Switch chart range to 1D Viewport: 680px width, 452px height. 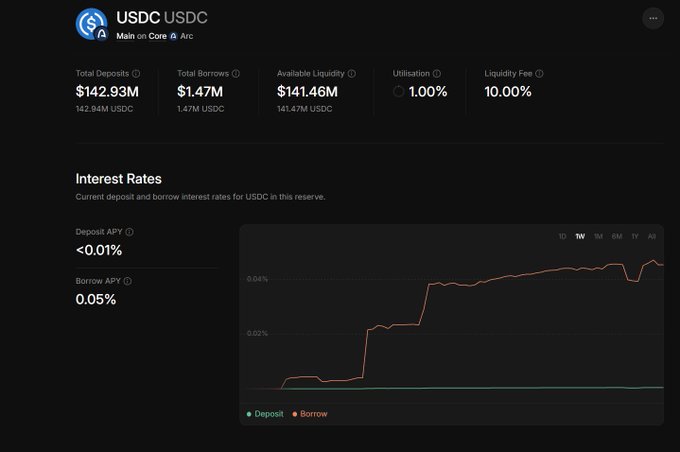tap(562, 236)
